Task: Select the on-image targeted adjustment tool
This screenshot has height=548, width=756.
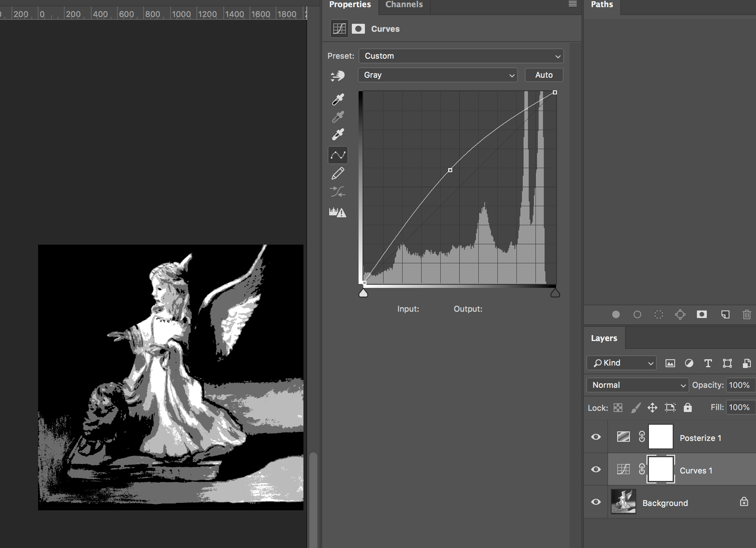Action: pyautogui.click(x=338, y=75)
